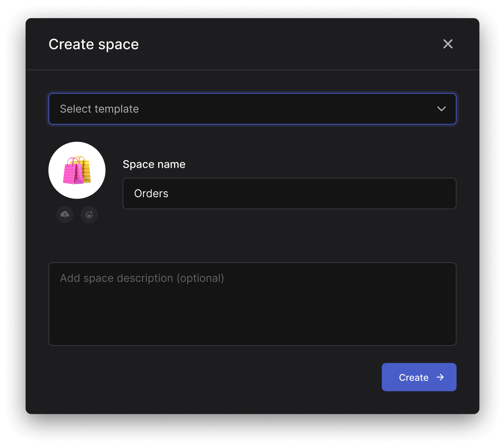The width and height of the screenshot is (504, 442).
Task: Click the arrow icon inside the Create button
Action: [x=440, y=377]
